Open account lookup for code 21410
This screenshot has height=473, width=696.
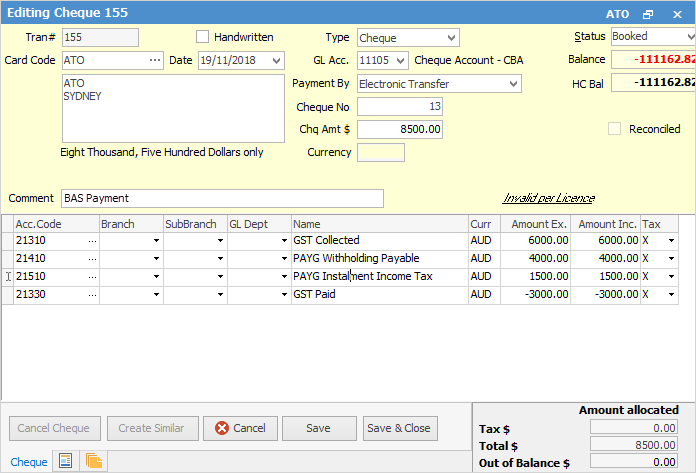click(92, 259)
